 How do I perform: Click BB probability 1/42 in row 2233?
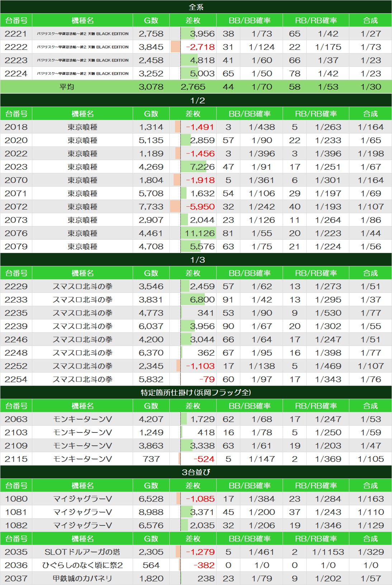click(x=262, y=300)
